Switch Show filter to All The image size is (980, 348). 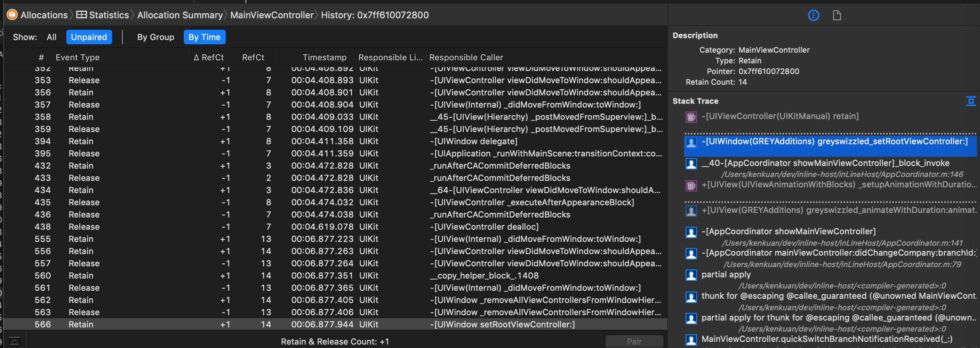51,37
